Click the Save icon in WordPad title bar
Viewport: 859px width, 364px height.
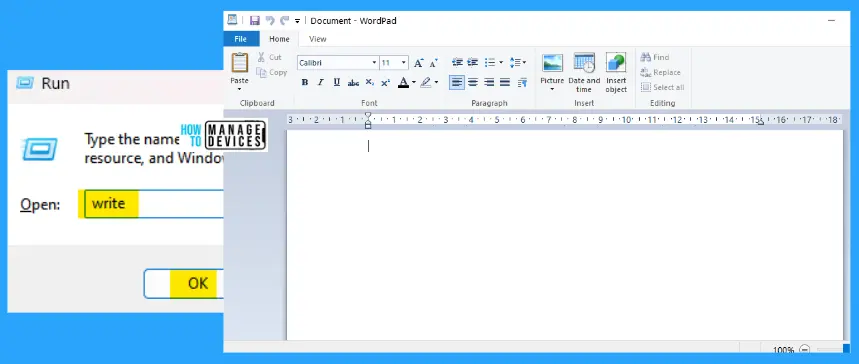pos(255,21)
